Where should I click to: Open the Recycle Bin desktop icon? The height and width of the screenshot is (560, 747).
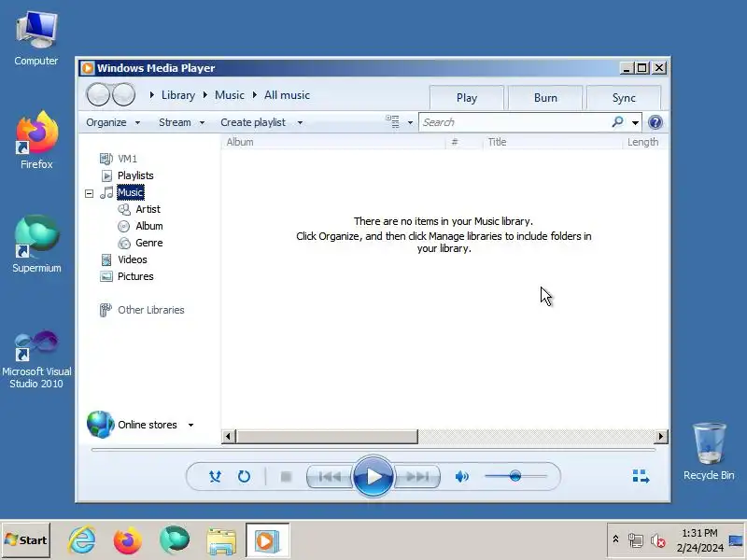[709, 451]
